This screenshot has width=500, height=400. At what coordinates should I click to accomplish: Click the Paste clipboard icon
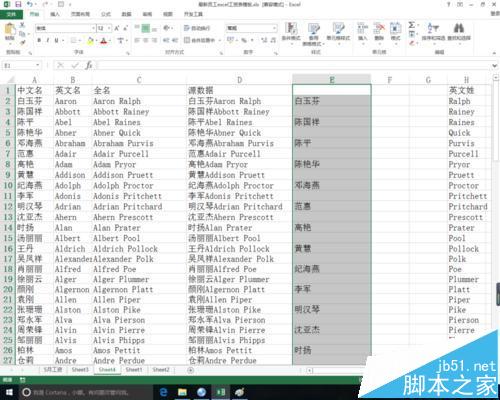(10, 30)
